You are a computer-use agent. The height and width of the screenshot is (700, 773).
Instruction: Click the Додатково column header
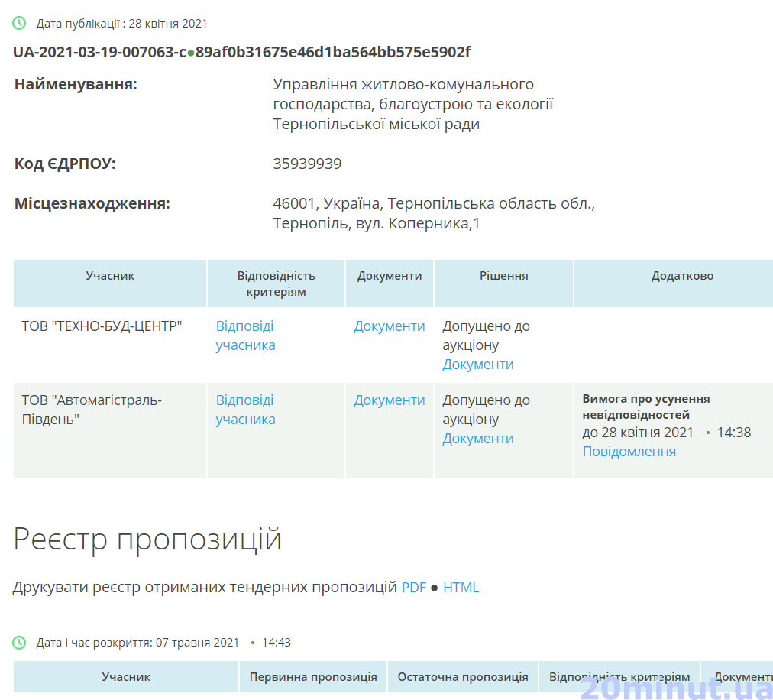[682, 276]
